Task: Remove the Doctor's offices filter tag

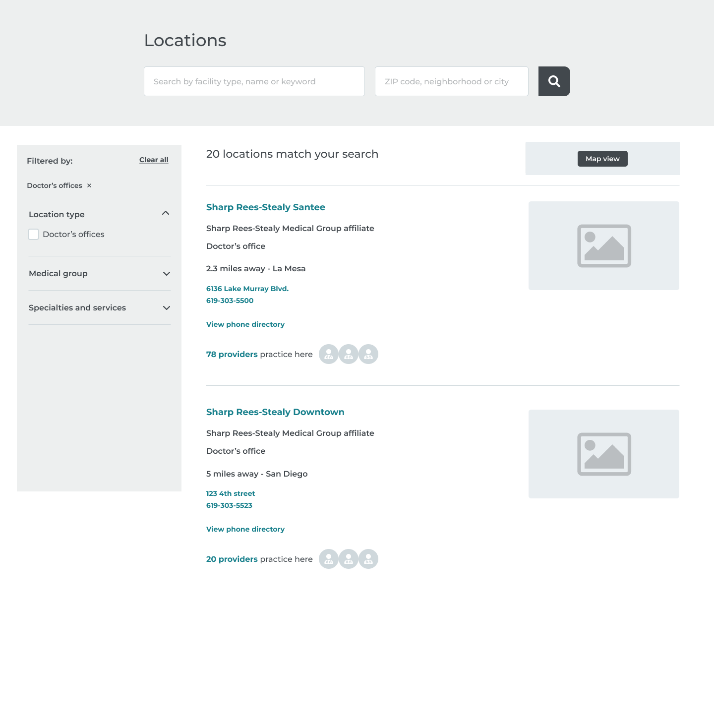Action: [89, 185]
